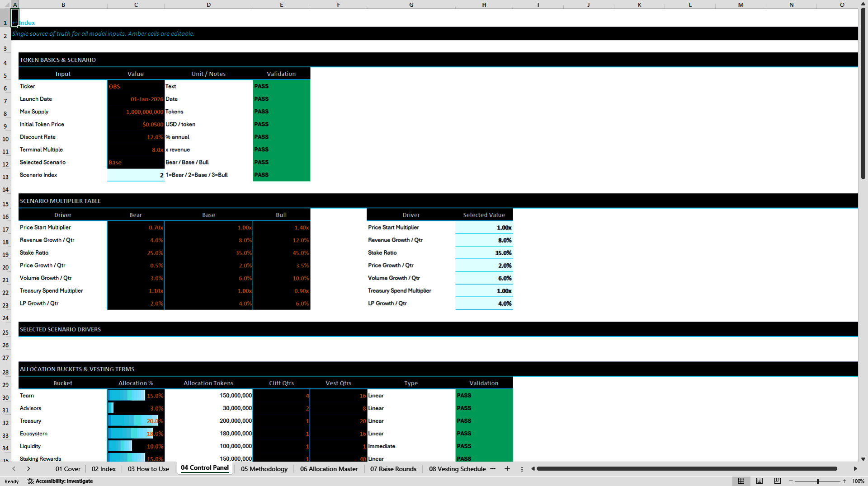
Task: Select Selected Value LP Growth 4.0%
Action: click(484, 304)
